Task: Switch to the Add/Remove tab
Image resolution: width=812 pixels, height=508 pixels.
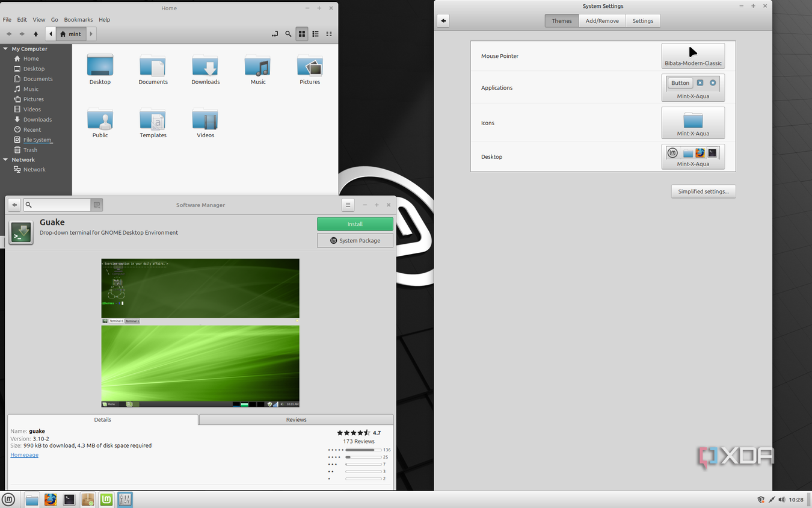Action: (602, 20)
